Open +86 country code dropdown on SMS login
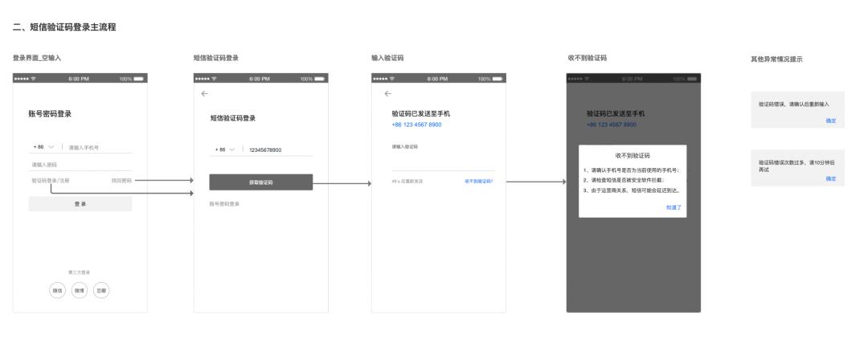 [x=225, y=149]
